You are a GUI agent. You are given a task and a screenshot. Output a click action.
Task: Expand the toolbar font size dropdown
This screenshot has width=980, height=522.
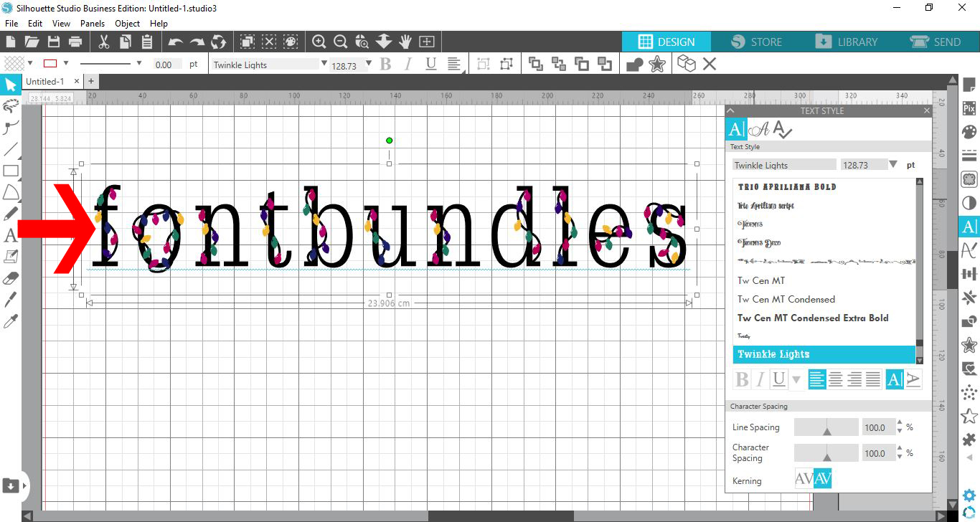[369, 63]
